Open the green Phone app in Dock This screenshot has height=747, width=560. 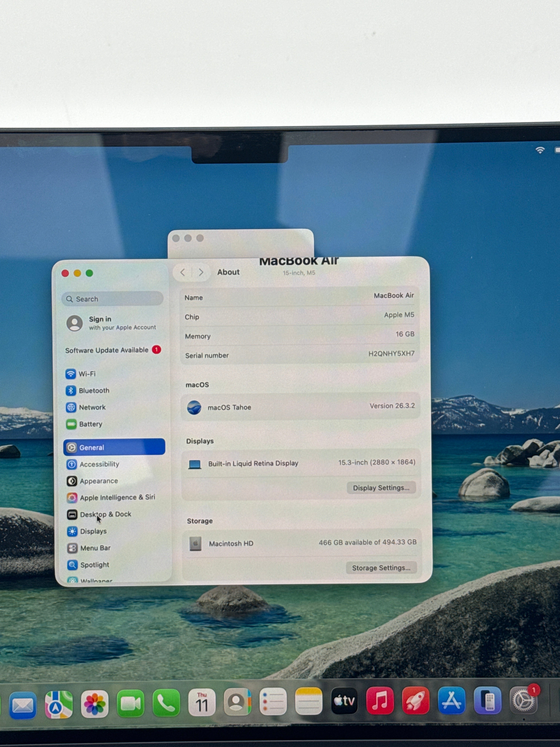click(166, 703)
